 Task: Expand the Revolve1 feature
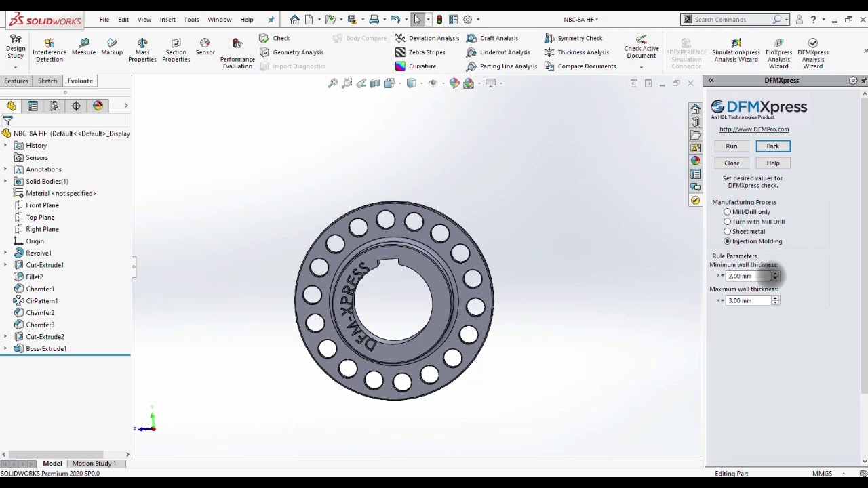click(5, 253)
